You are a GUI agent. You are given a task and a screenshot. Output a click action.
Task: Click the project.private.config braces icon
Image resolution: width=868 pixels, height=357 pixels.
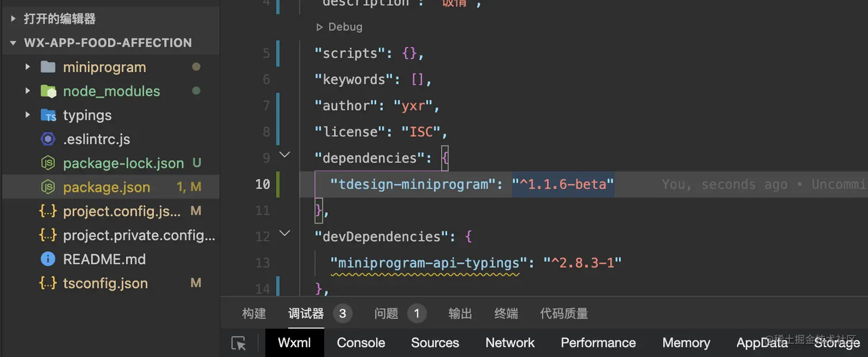[x=48, y=235]
